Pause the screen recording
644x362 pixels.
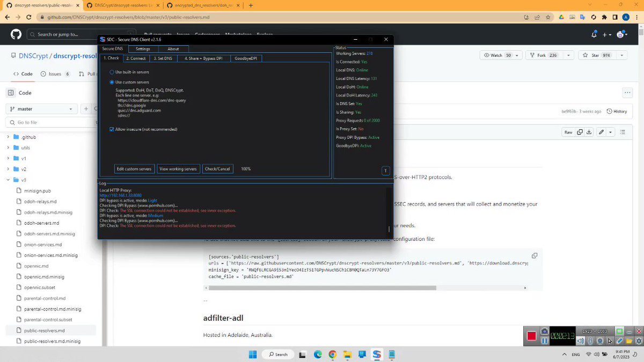pos(544,341)
